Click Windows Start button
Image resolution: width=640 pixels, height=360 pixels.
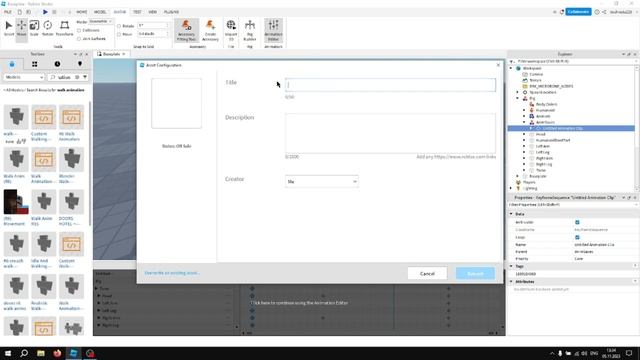8,353
